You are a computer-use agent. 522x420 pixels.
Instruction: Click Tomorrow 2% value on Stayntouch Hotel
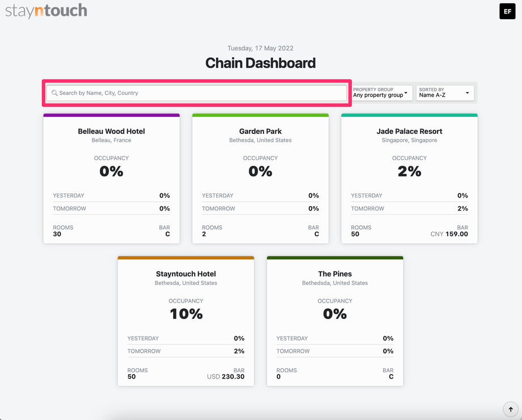(239, 351)
